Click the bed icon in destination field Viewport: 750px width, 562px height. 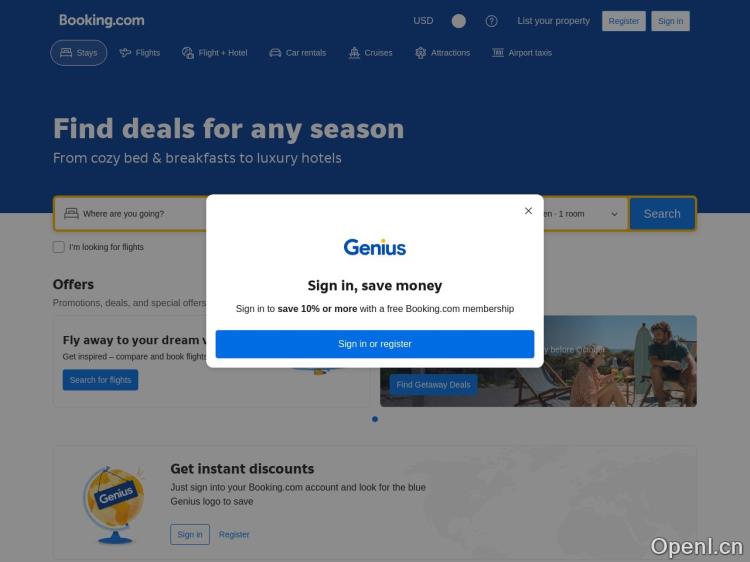pos(71,213)
